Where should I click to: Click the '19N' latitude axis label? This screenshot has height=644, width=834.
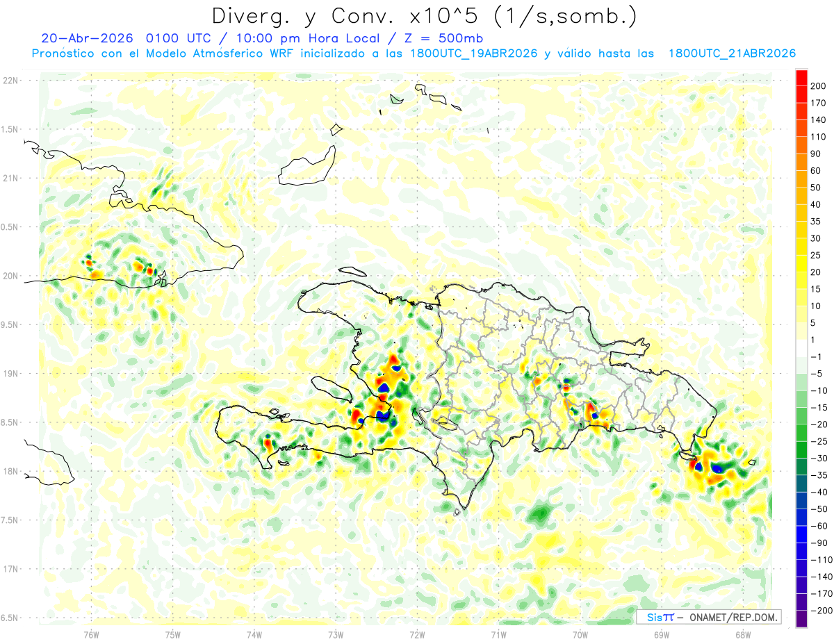coord(10,374)
